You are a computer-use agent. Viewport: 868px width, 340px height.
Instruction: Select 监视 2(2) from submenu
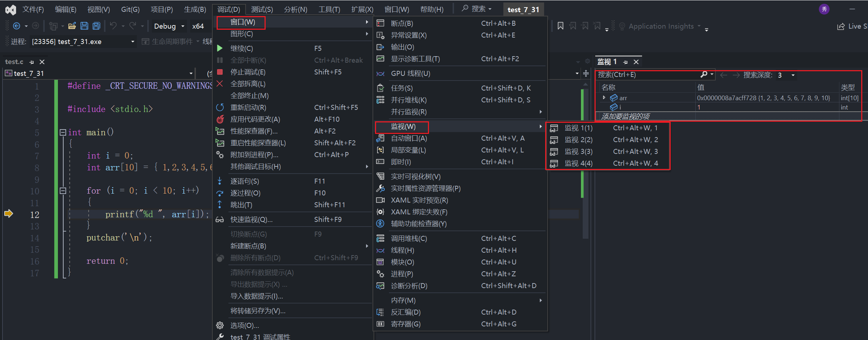click(x=607, y=140)
